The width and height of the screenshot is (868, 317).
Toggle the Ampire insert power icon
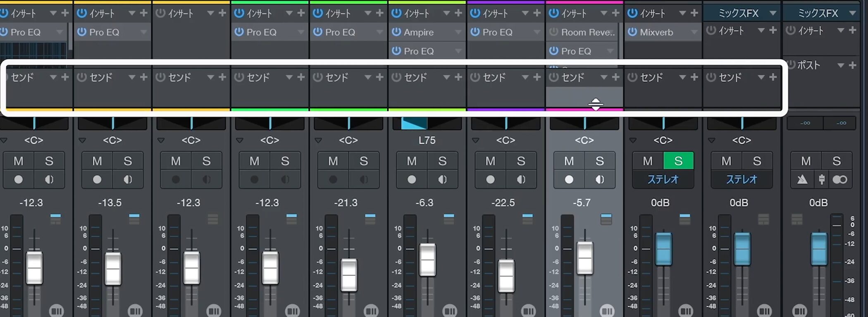396,32
